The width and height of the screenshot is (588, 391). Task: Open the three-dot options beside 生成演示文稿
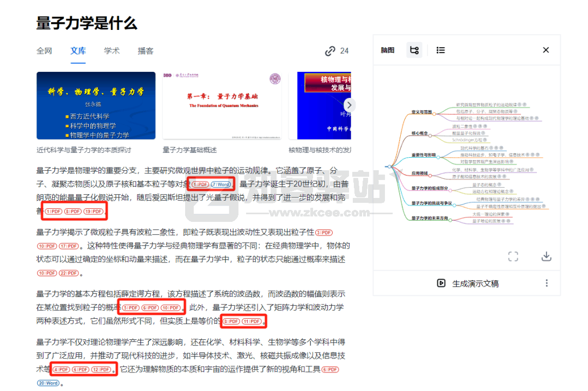tap(547, 283)
